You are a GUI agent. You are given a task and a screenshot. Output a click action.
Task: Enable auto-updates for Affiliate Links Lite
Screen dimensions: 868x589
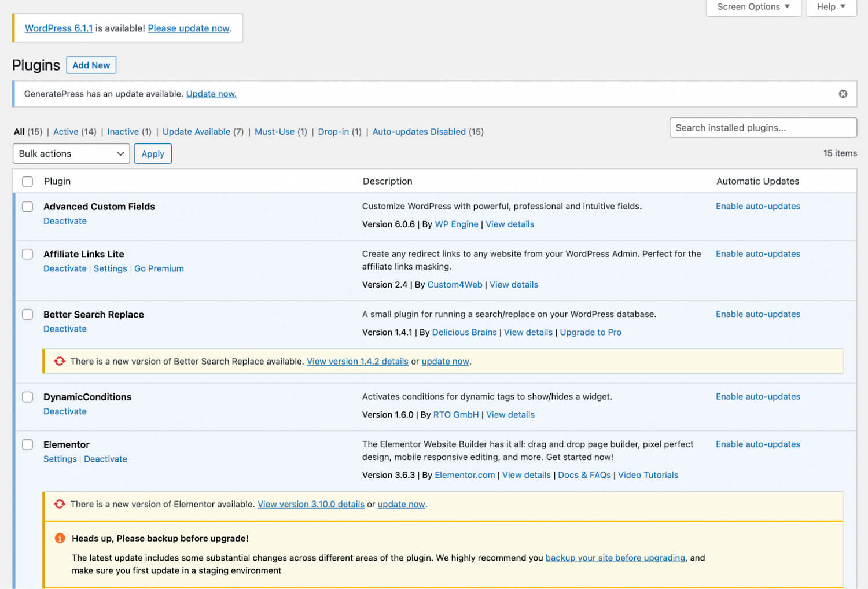(x=758, y=253)
